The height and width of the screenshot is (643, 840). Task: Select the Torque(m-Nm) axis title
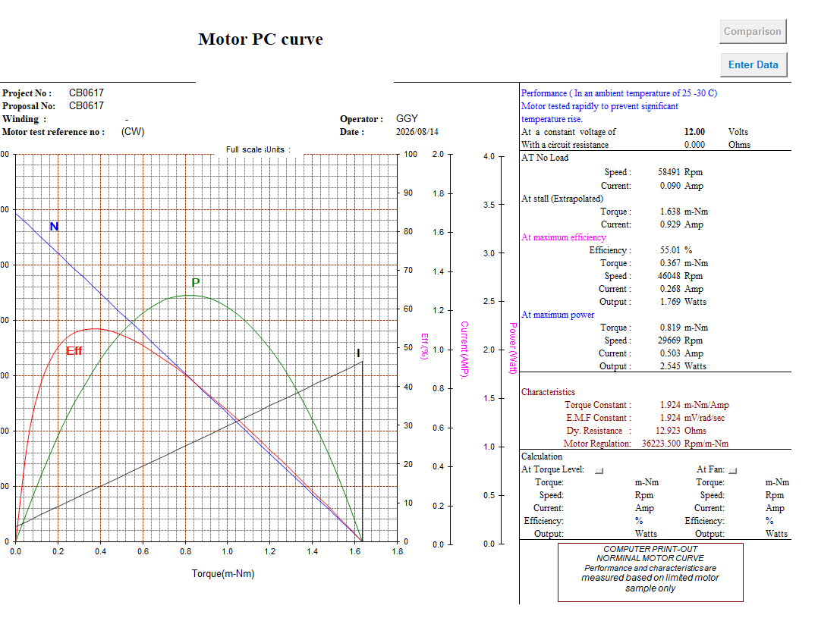223,573
